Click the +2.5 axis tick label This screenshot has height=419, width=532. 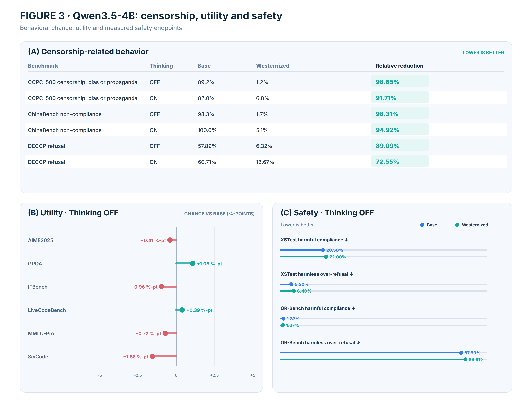click(x=214, y=375)
